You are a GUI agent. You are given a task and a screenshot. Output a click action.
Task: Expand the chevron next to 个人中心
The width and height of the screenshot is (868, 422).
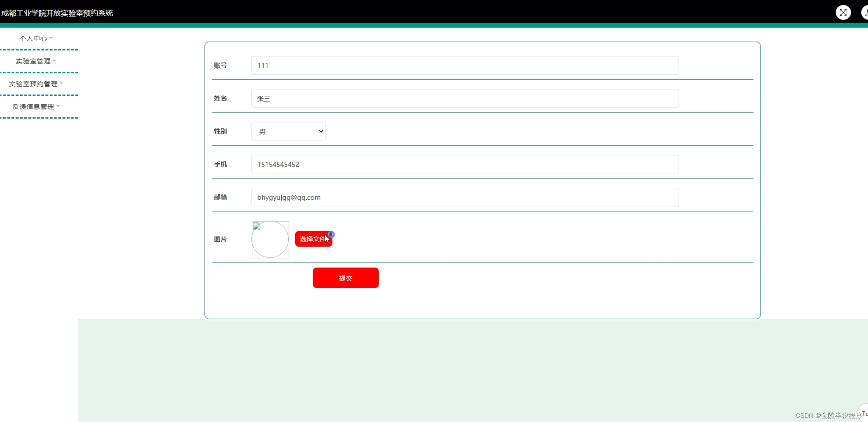(51, 38)
